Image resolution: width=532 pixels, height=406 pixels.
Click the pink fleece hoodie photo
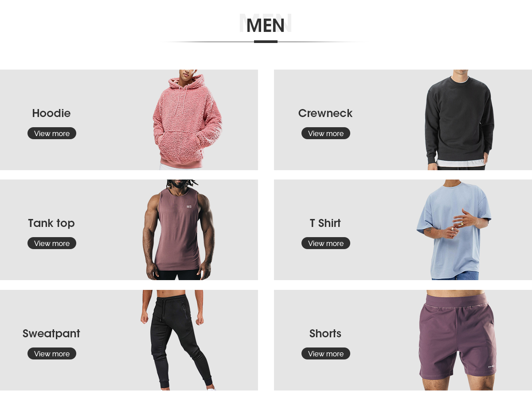click(x=188, y=120)
